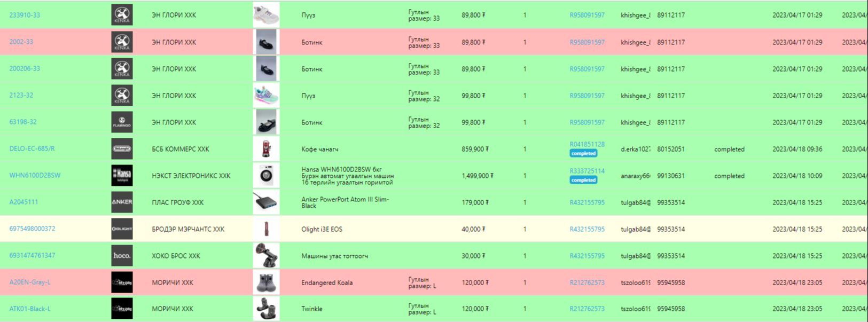Open order R432155795 in the Olight row
868x322 pixels.
click(587, 229)
